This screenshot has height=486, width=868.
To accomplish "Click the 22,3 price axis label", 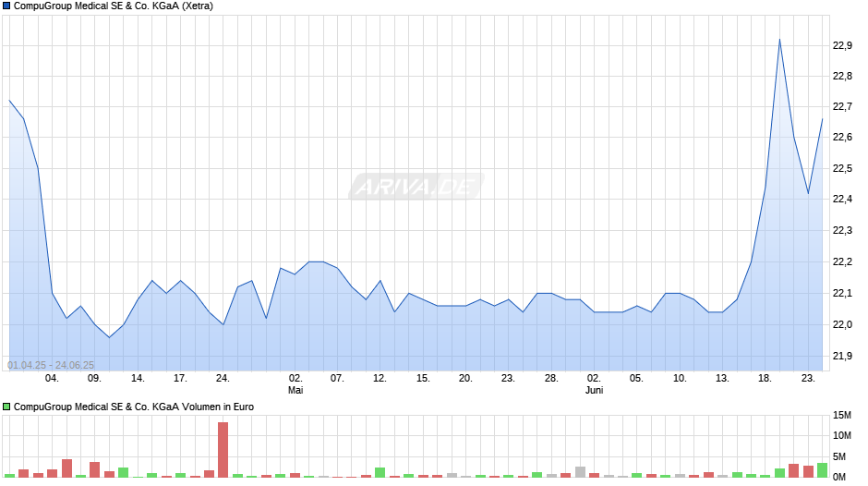I will pos(842,231).
